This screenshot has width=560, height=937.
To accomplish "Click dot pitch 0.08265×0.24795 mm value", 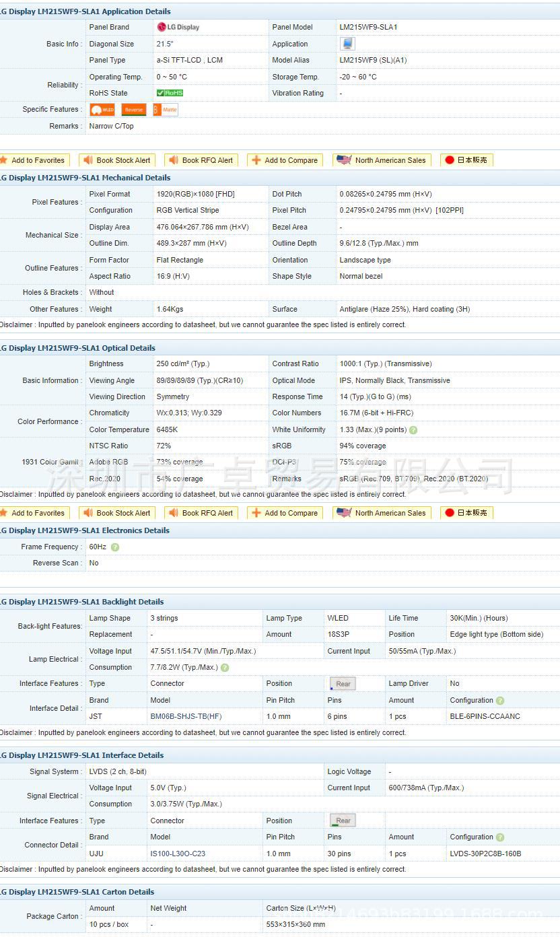I will [386, 194].
